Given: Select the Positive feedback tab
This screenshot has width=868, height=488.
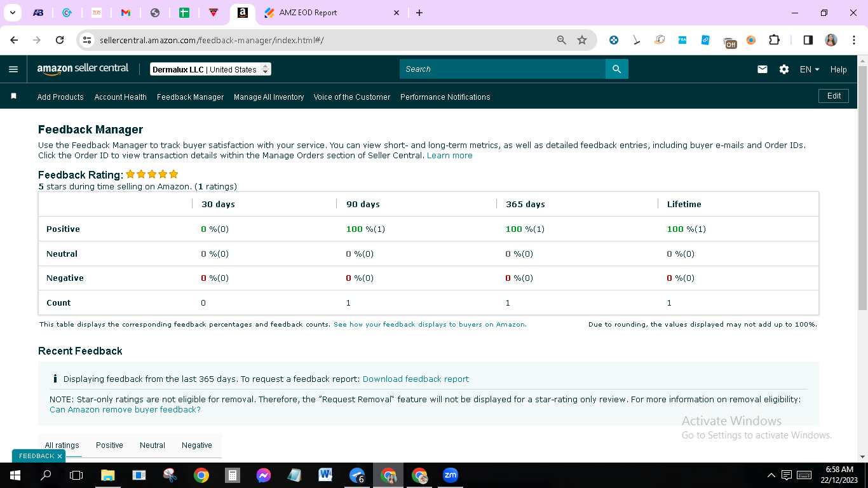Looking at the screenshot, I should pos(109,445).
